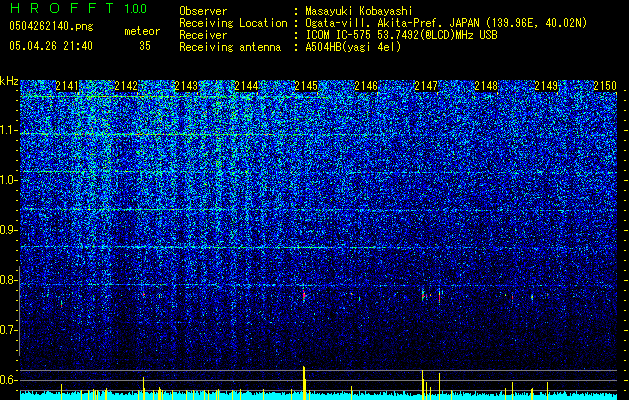This screenshot has height=400, width=629.
Task: Select the ICOM IC-575 receiver value
Action: pos(401,35)
